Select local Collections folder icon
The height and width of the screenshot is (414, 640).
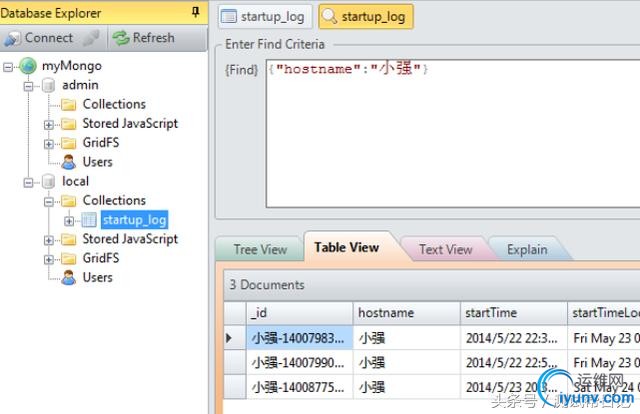(69, 200)
